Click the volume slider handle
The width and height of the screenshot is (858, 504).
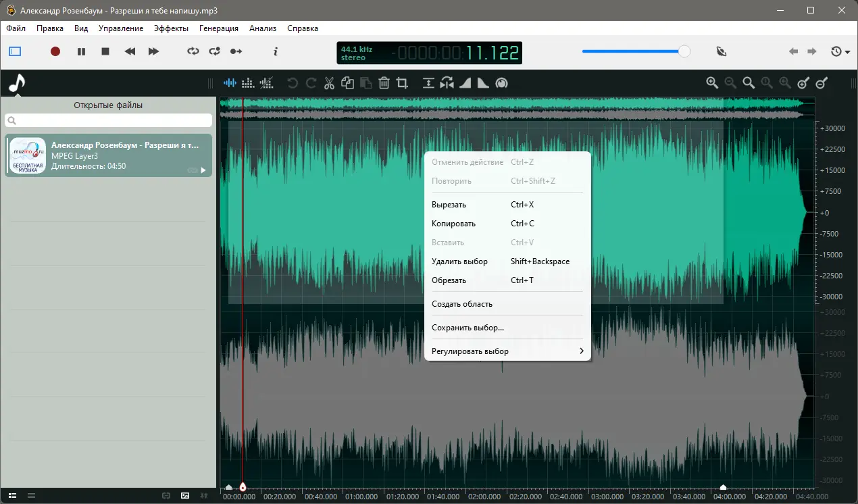pos(684,51)
